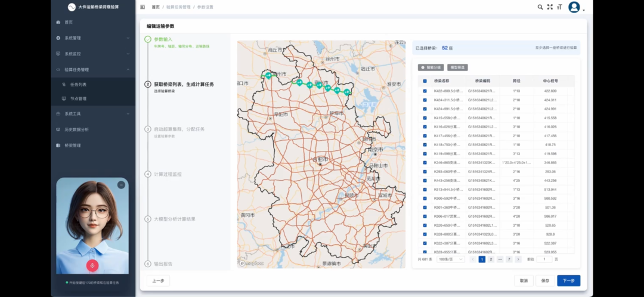The width and height of the screenshot is (644, 297).
Task: Click the mapbox logo on the map
Action: coord(252,263)
